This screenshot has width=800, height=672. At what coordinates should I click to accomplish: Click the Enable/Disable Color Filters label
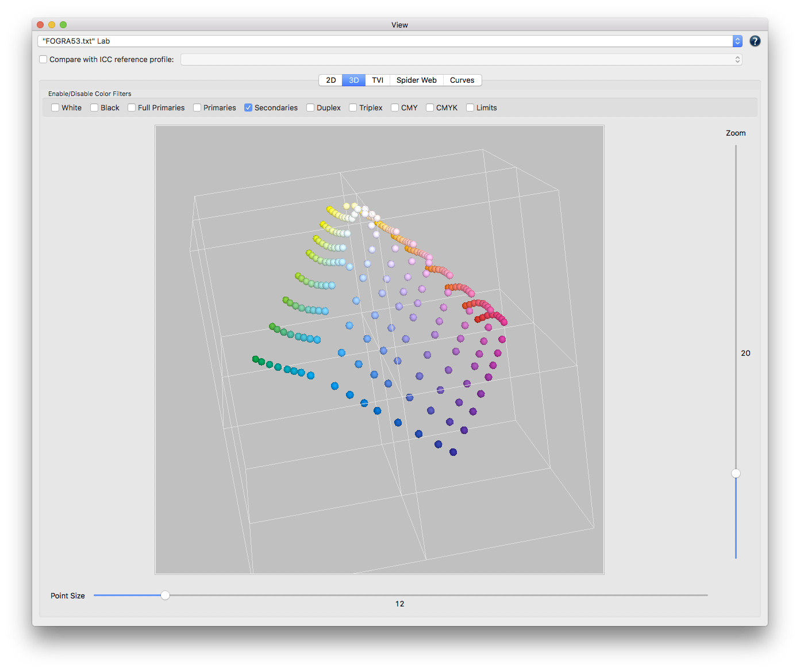click(x=90, y=94)
